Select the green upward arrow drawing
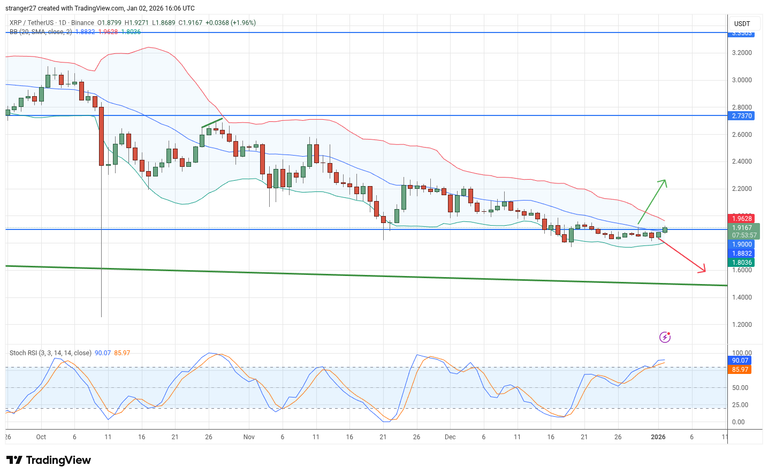768x476 pixels. pyautogui.click(x=651, y=199)
